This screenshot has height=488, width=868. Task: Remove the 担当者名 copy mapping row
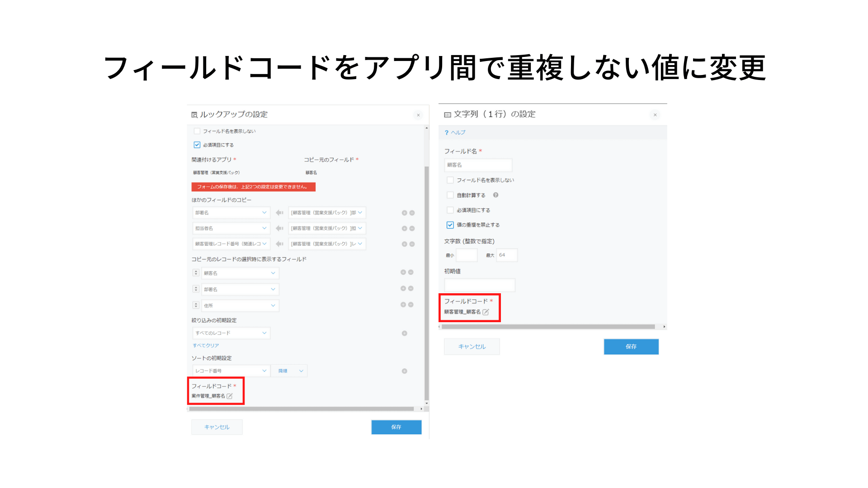pyautogui.click(x=412, y=229)
